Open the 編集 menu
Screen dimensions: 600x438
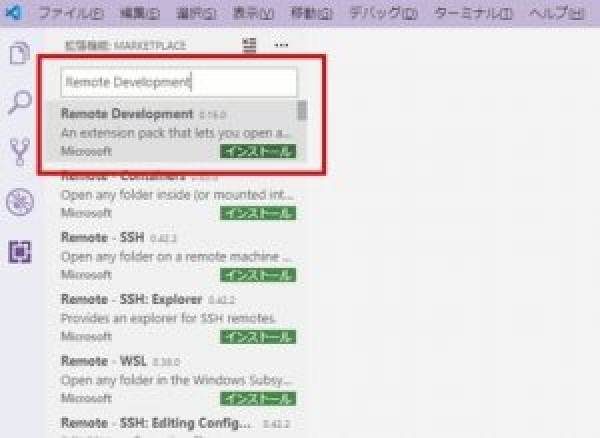(x=140, y=13)
